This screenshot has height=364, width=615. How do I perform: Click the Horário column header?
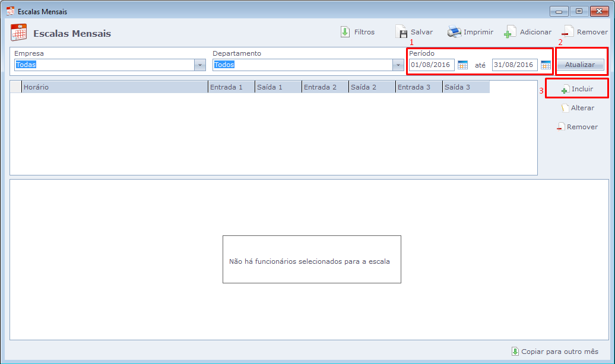point(114,87)
